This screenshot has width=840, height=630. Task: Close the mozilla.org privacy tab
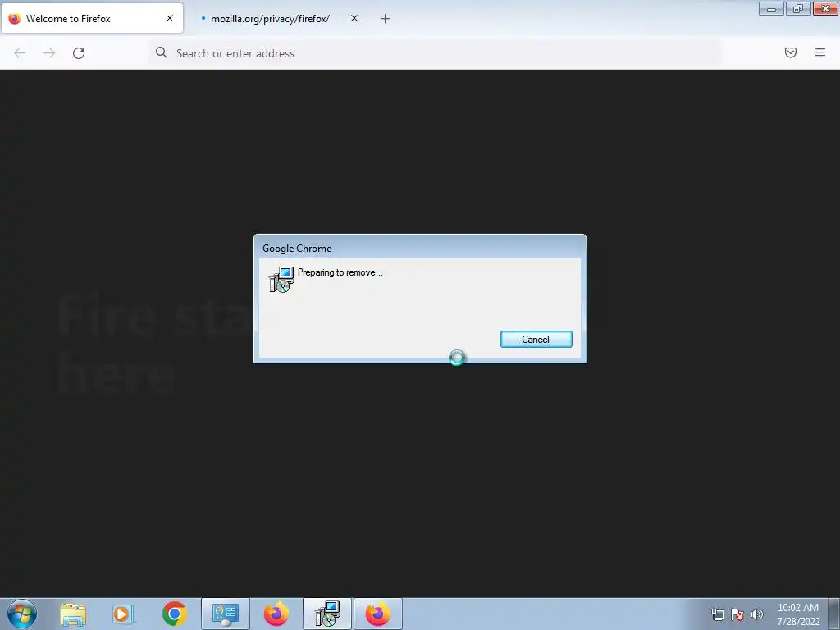point(354,18)
